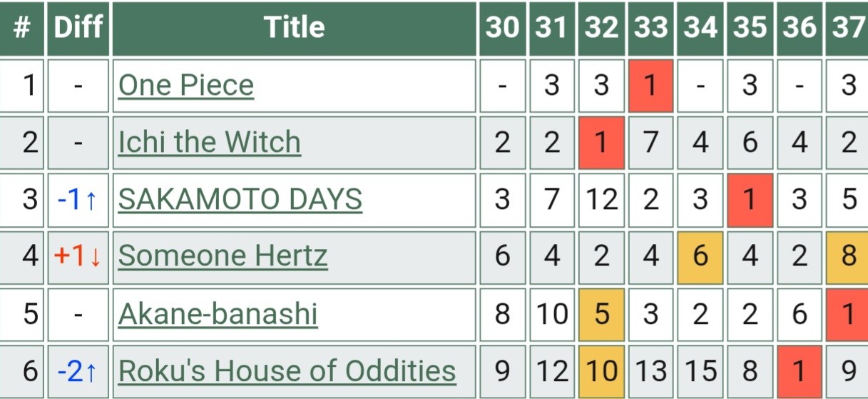The image size is (868, 399).
Task: Click One Piece's red rank 1 cell
Action: coord(650,86)
